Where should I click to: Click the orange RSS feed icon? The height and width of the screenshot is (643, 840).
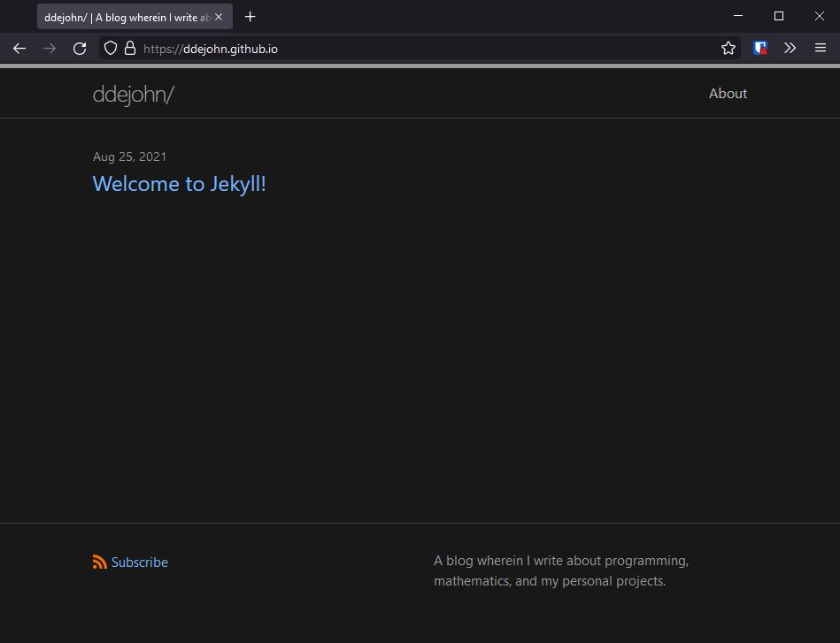[99, 562]
